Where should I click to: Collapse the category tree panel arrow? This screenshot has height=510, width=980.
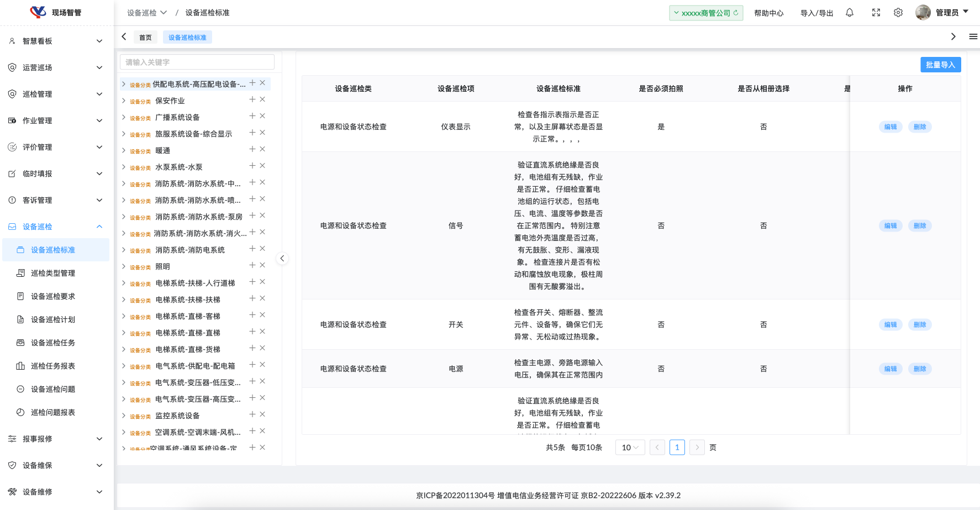[282, 259]
